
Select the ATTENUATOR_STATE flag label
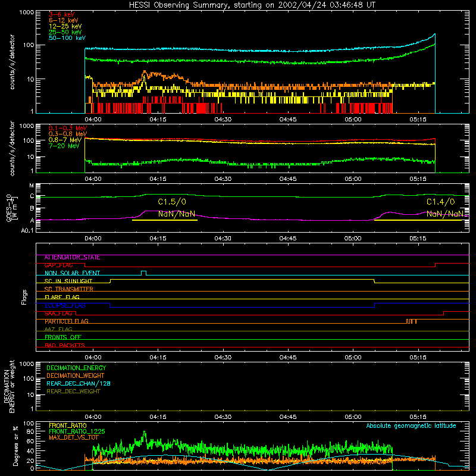coord(72,258)
